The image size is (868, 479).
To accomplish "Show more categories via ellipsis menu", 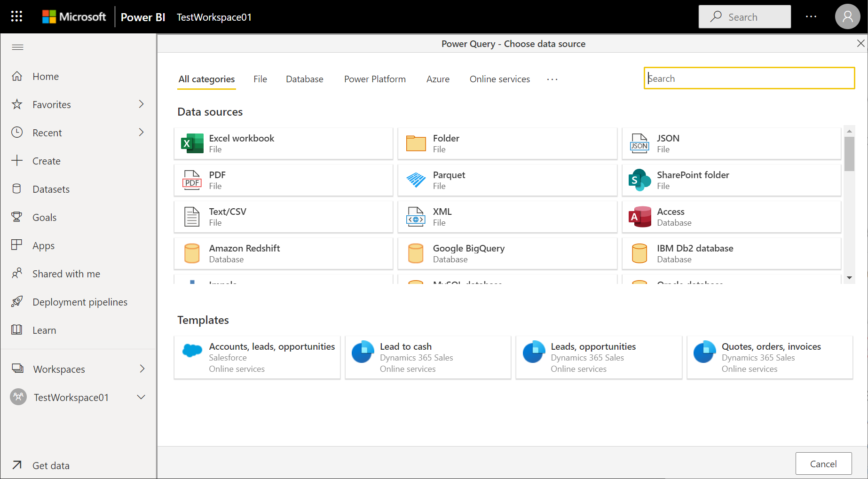I will click(552, 79).
